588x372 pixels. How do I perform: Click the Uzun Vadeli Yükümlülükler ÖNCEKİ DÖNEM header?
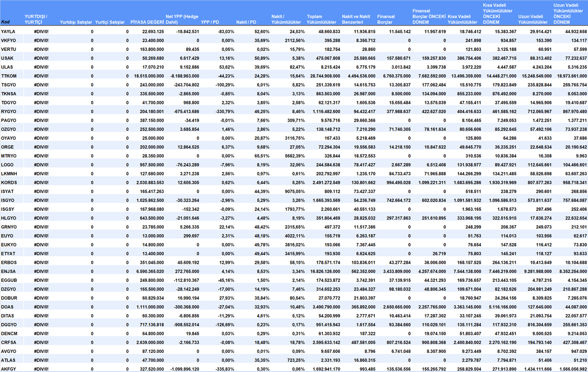[x=567, y=13]
